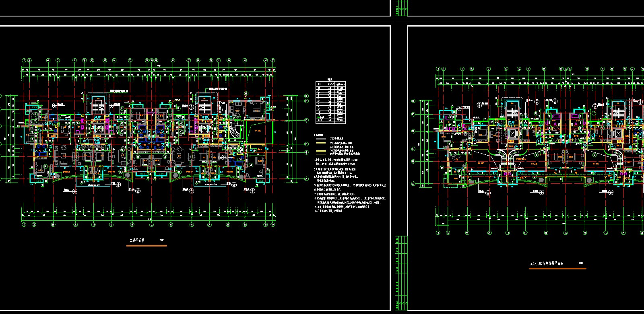Click the left stairwell in second floor plan
Screen dimensions: 644x314
(98, 108)
